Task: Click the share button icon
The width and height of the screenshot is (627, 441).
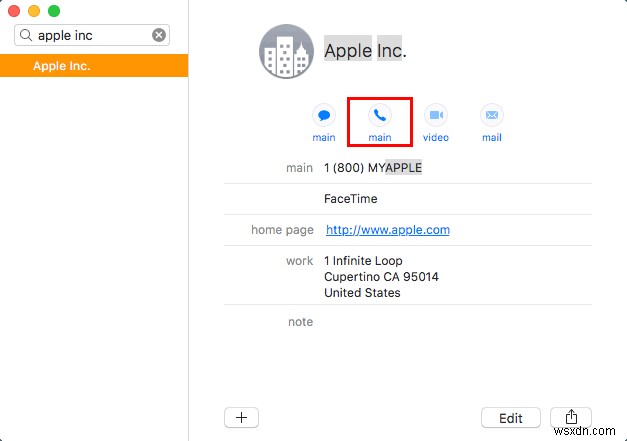Action: [571, 417]
